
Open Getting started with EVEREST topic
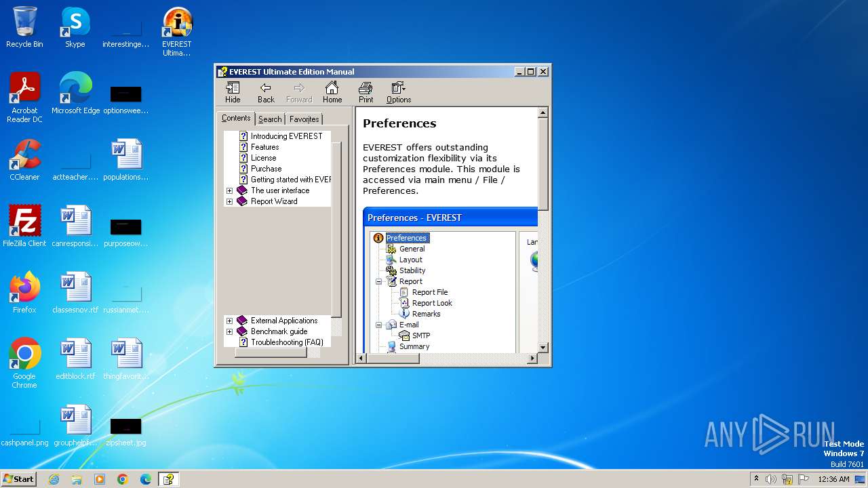(290, 180)
